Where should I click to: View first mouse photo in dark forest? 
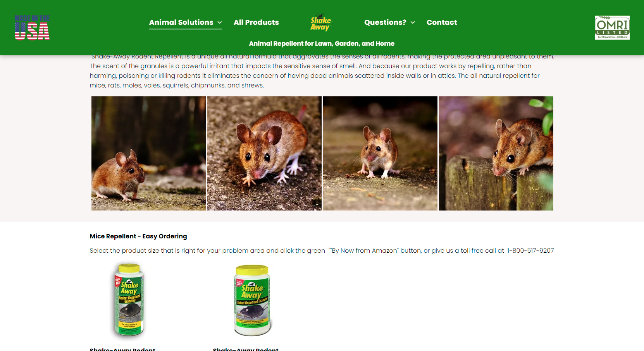[x=148, y=153]
